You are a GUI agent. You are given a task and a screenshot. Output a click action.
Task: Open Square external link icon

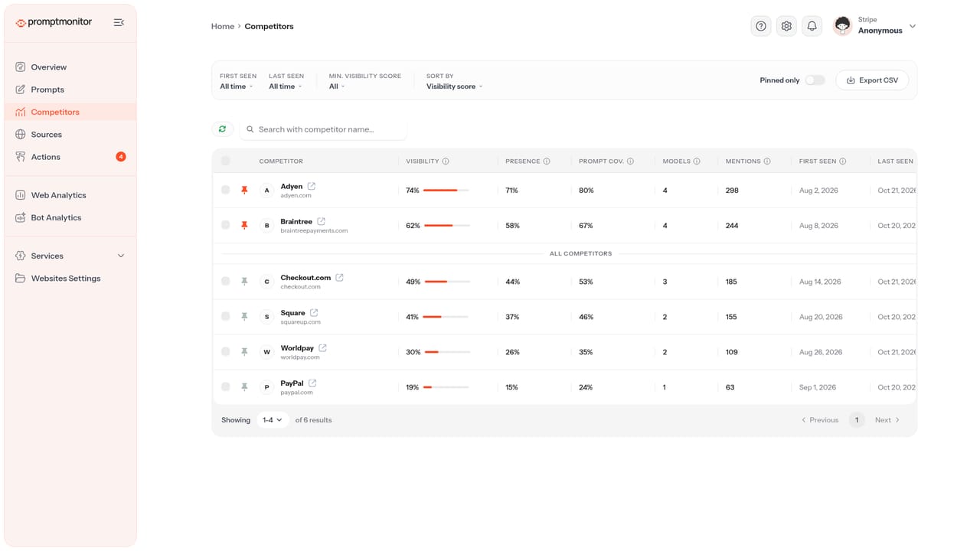[x=314, y=312]
